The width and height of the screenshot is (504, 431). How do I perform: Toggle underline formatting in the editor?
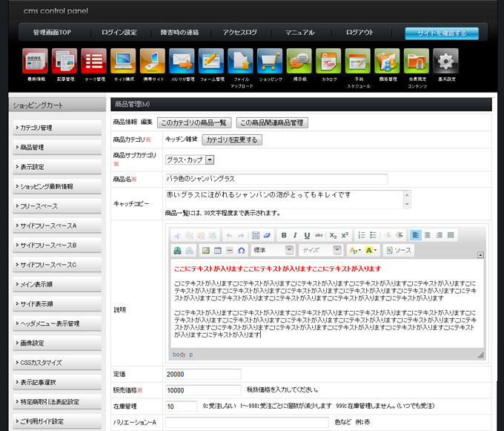tap(307, 235)
